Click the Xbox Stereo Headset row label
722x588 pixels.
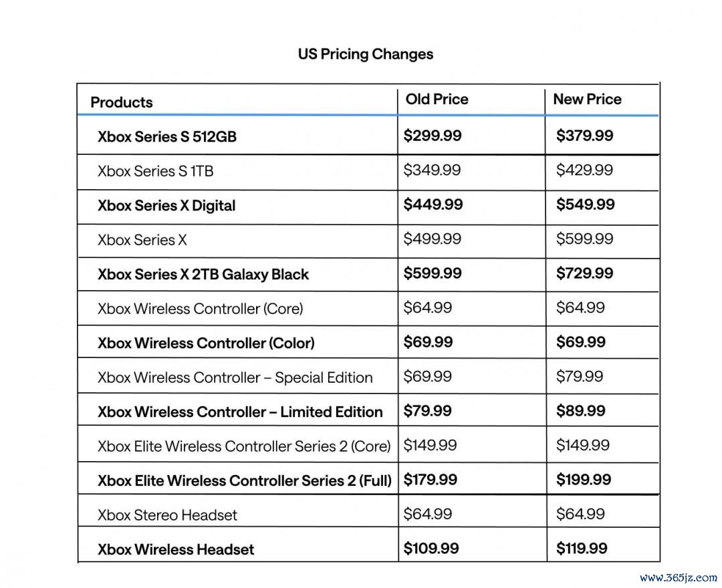167,515
